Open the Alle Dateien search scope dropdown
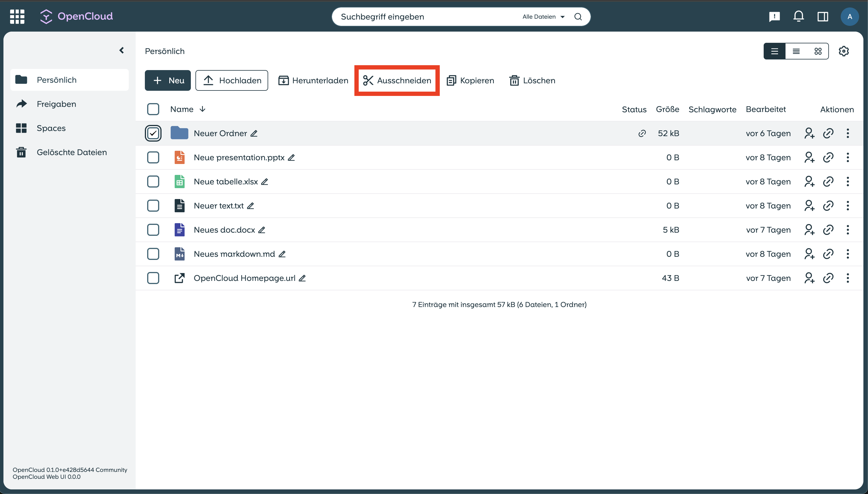The height and width of the screenshot is (494, 868). click(544, 17)
